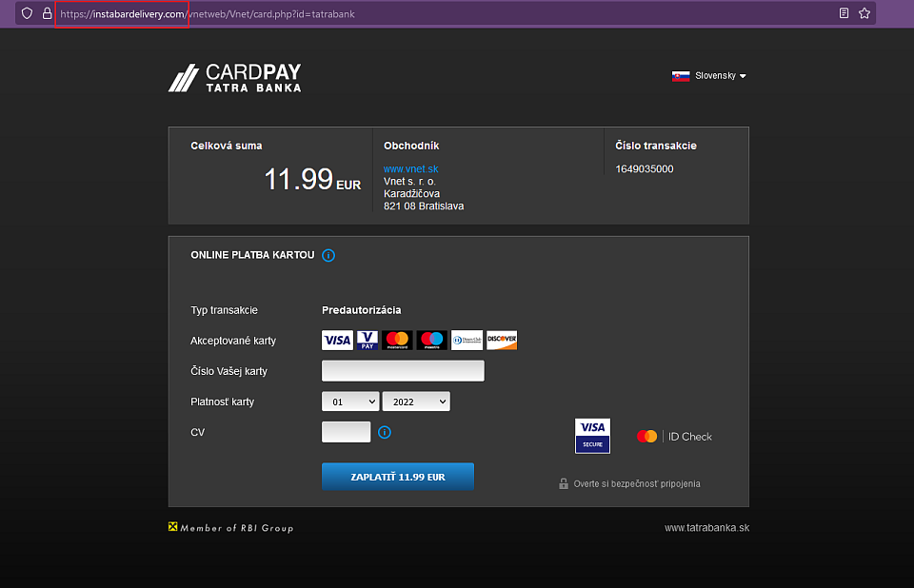The width and height of the screenshot is (914, 588).
Task: Click the Typ transakcie label
Action: (x=225, y=310)
